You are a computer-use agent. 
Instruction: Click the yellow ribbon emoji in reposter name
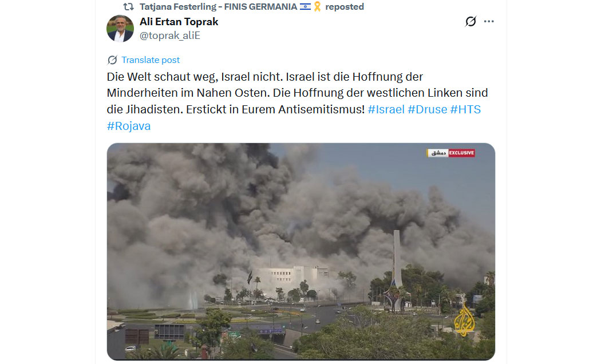(317, 6)
